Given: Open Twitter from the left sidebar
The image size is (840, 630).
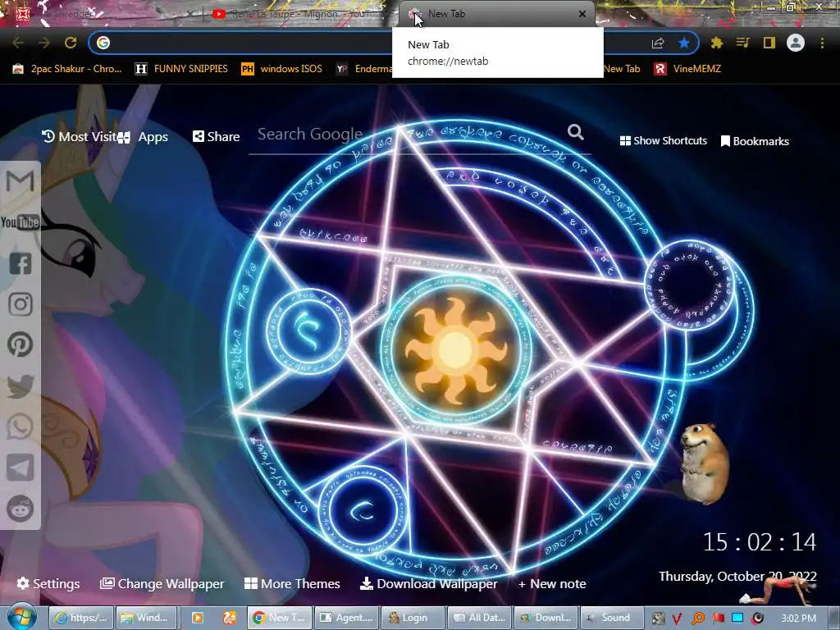Looking at the screenshot, I should [20, 386].
